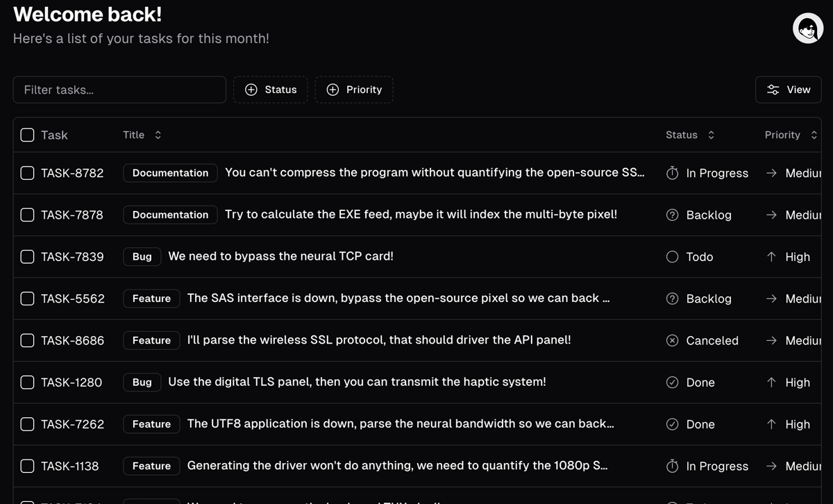Click the Backlog question icon for TASK-7878
This screenshot has width=833, height=504.
(672, 215)
